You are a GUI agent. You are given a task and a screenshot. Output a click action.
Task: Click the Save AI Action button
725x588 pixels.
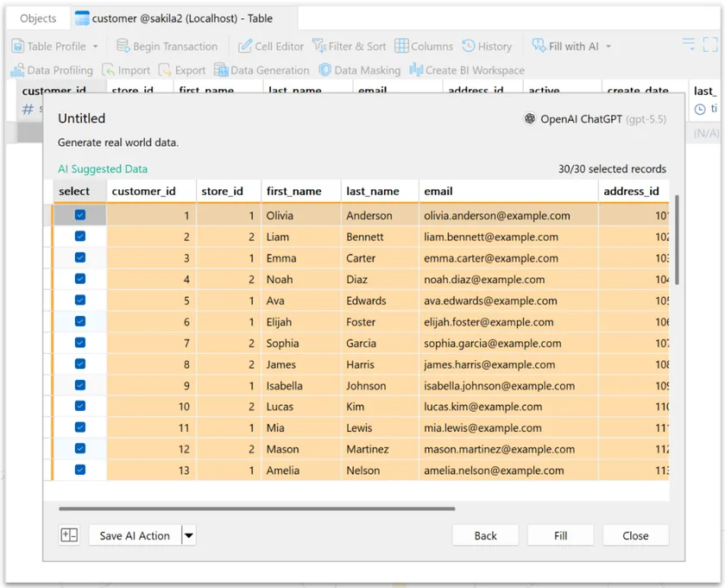[135, 535]
